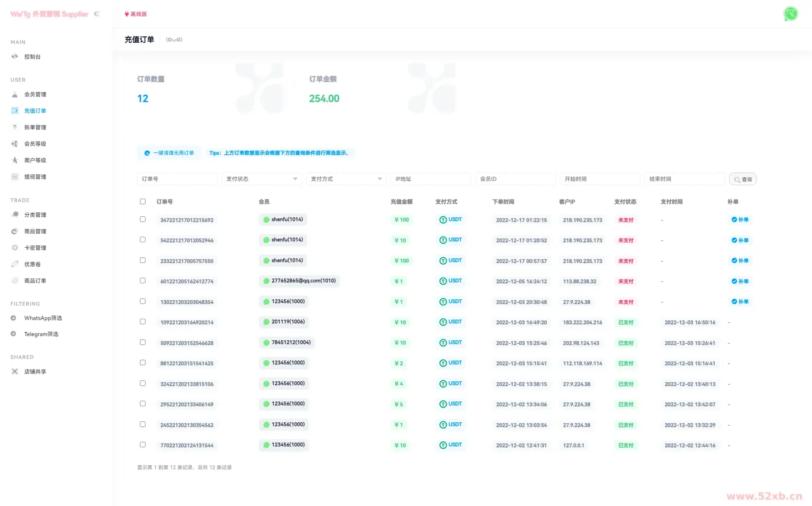Click the 会员管理 user icon
Image resolution: width=812 pixels, height=506 pixels.
pos(15,94)
